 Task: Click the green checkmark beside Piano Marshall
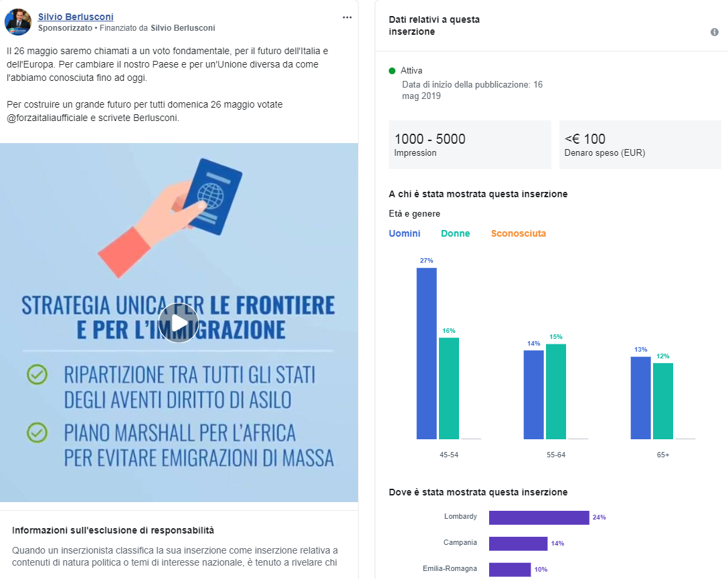tap(37, 433)
